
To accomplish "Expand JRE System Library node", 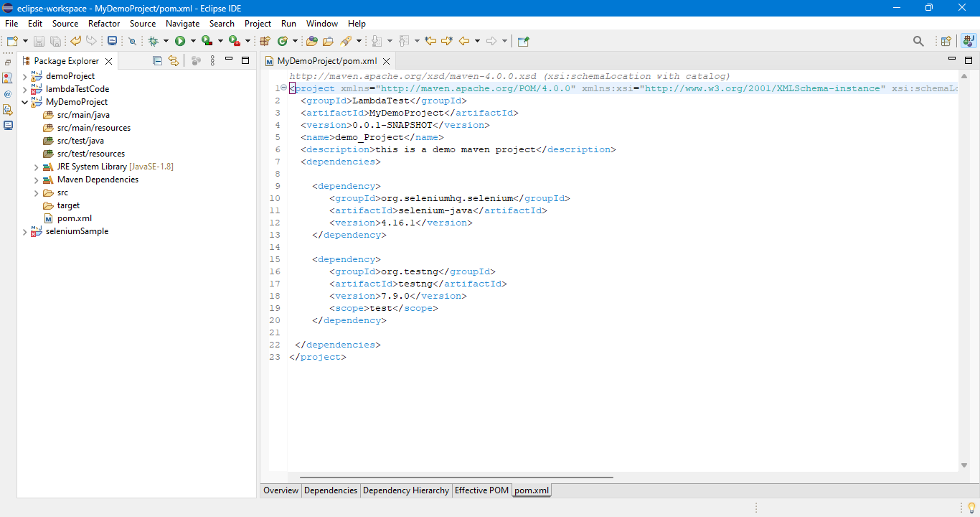I will tap(36, 167).
